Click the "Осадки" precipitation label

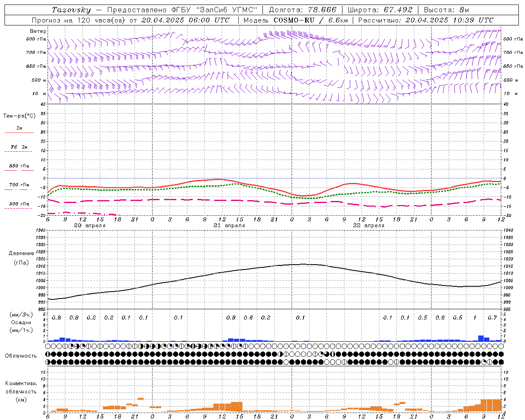[x=21, y=322]
